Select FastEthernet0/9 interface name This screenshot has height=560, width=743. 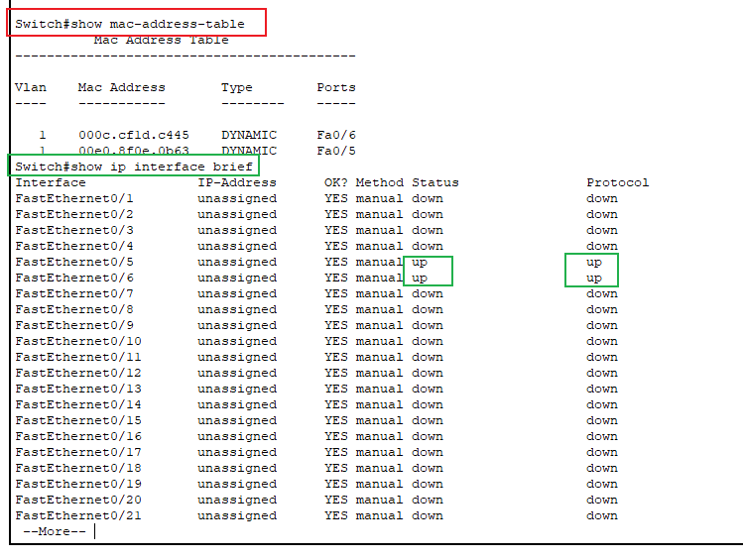click(74, 325)
